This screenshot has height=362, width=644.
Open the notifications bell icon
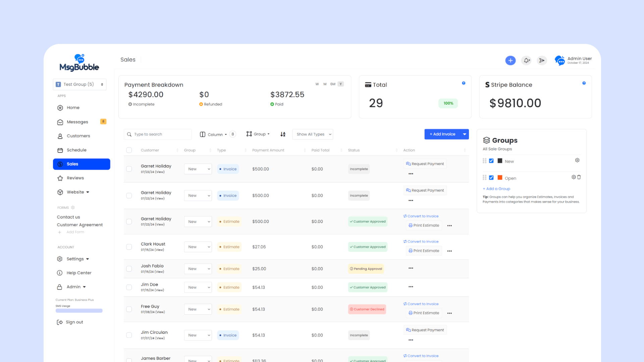point(526,60)
